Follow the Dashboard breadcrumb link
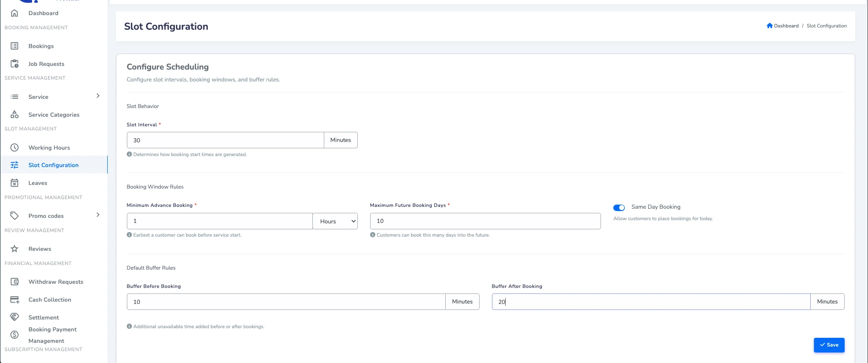The height and width of the screenshot is (363, 868). pos(786,26)
